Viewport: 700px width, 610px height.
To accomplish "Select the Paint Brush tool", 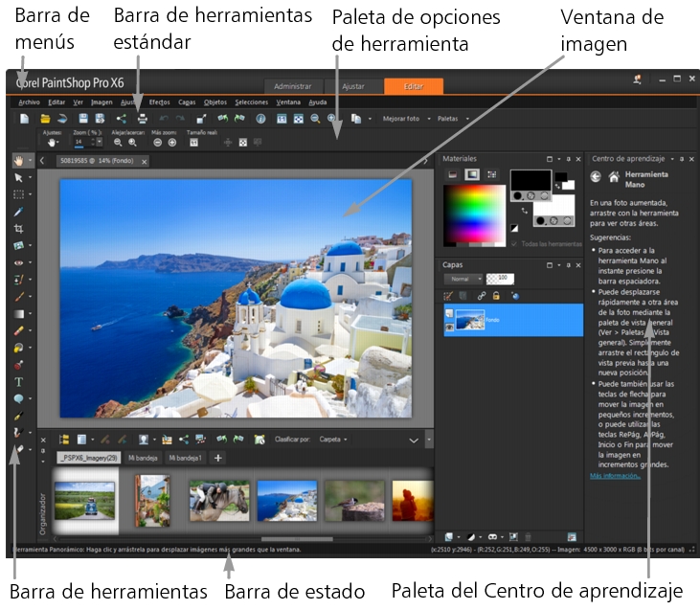I will point(18,297).
